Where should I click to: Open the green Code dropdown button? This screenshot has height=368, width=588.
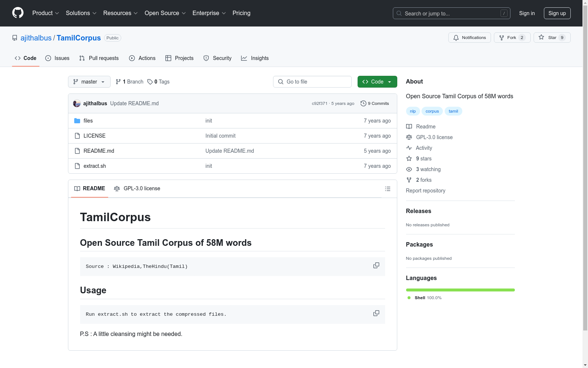tap(377, 82)
